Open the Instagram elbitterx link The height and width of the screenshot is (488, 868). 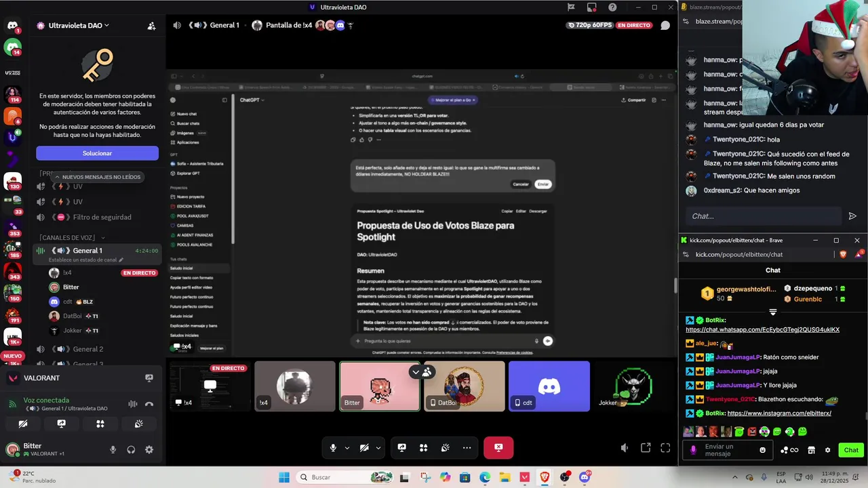(x=778, y=413)
